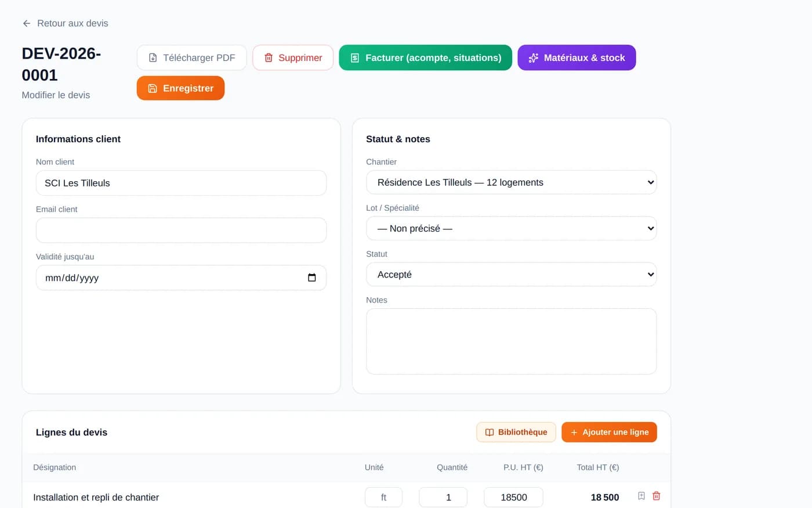Image resolution: width=812 pixels, height=508 pixels.
Task: Click the Lignes du devis section title
Action: click(71, 432)
